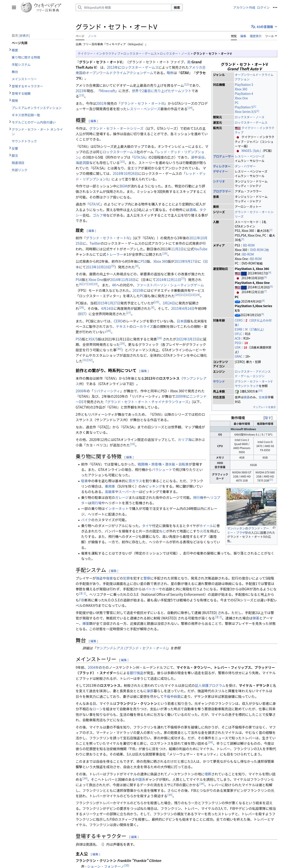
Task: Open the ツール dropdown menu
Action: click(x=271, y=36)
